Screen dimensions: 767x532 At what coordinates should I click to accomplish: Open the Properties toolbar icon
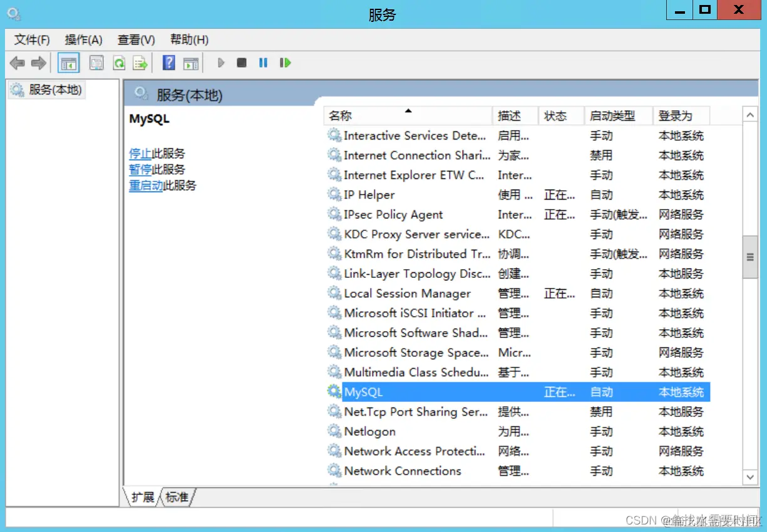pyautogui.click(x=96, y=63)
